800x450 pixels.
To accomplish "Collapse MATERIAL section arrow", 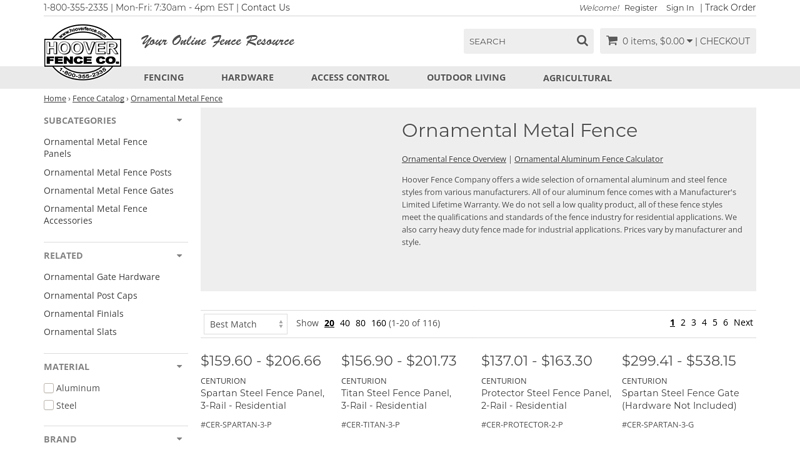I will (179, 366).
